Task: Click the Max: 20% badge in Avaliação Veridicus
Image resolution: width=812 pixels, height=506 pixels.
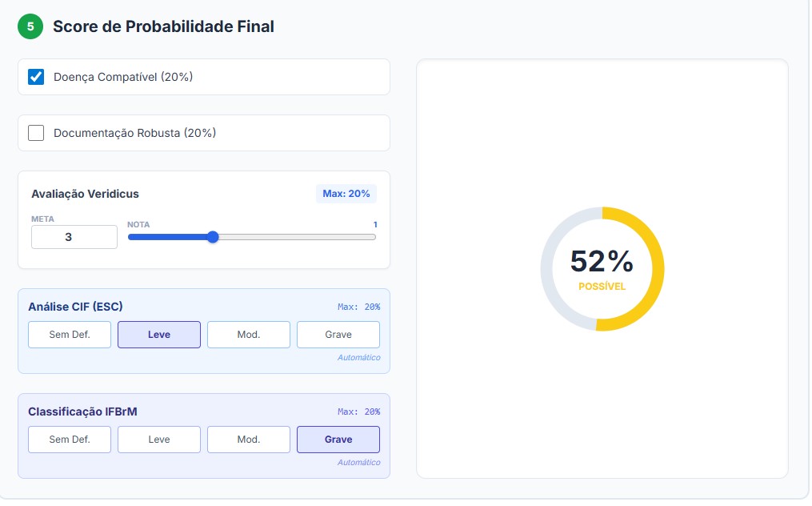Action: [346, 194]
